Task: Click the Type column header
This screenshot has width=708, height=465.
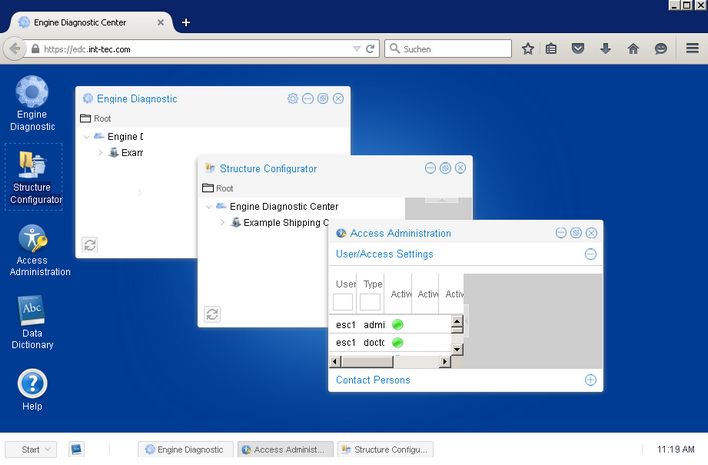Action: pos(373,284)
